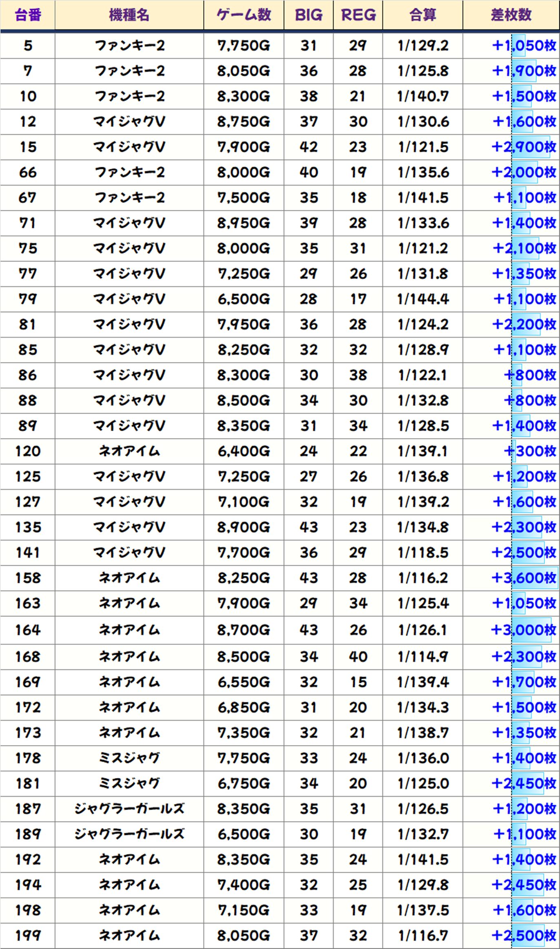Click ジャグラーガールズ name in row 187
Image resolution: width=560 pixels, height=949 pixels.
(129, 809)
